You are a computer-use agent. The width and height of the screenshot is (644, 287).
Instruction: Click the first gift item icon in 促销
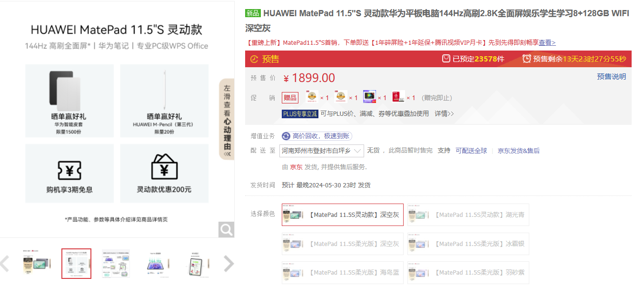312,97
